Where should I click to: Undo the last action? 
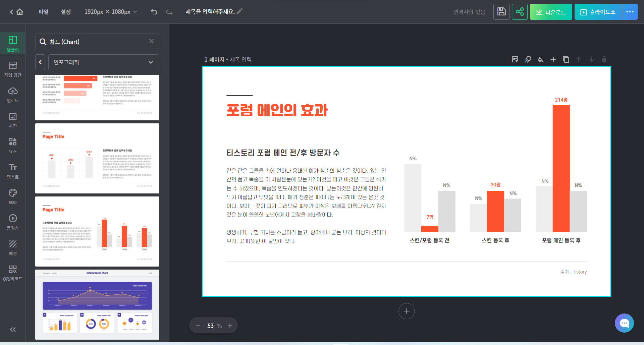(x=154, y=12)
